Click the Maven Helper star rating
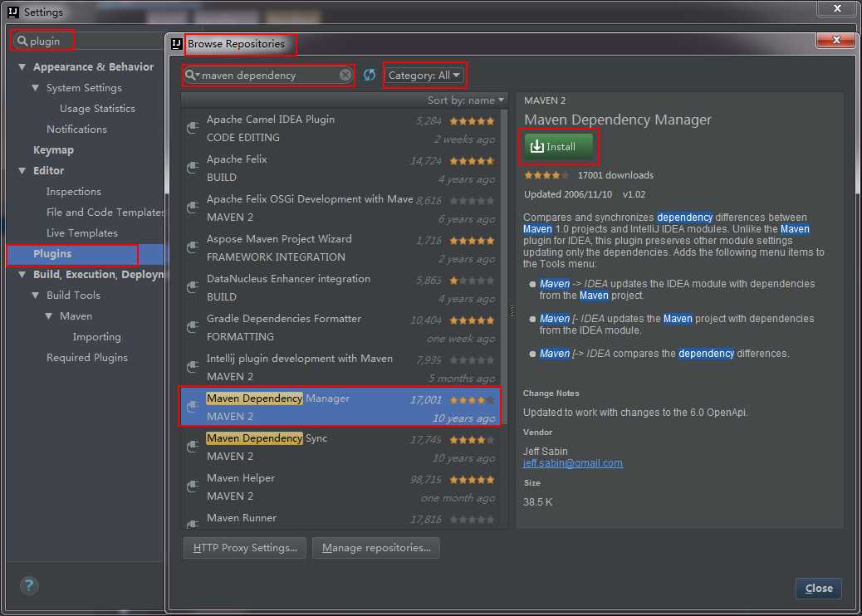Viewport: 862px width, 616px height. tap(472, 480)
